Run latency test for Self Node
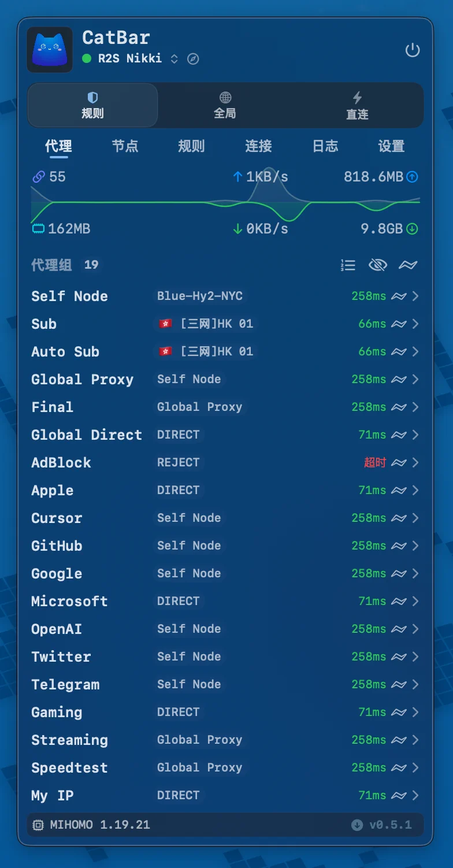This screenshot has width=453, height=868. [399, 296]
